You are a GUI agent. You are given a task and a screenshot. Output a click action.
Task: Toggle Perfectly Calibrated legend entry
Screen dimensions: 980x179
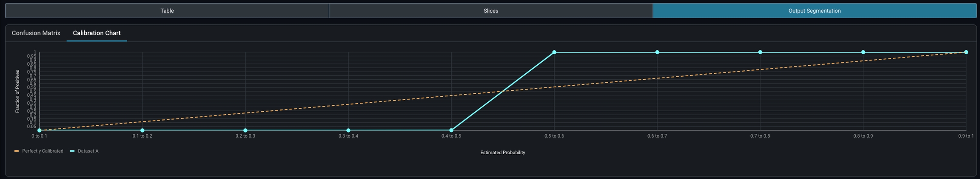43,151
